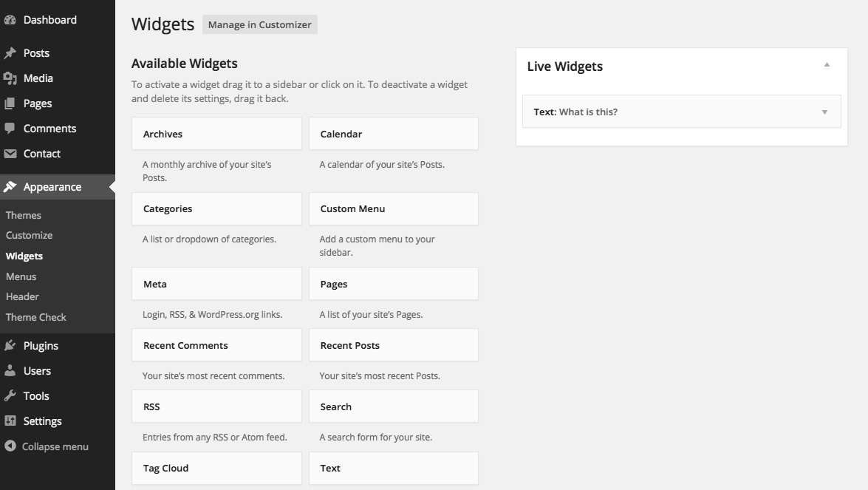Select the Archives available widget
The height and width of the screenshot is (490, 868).
[x=216, y=135]
